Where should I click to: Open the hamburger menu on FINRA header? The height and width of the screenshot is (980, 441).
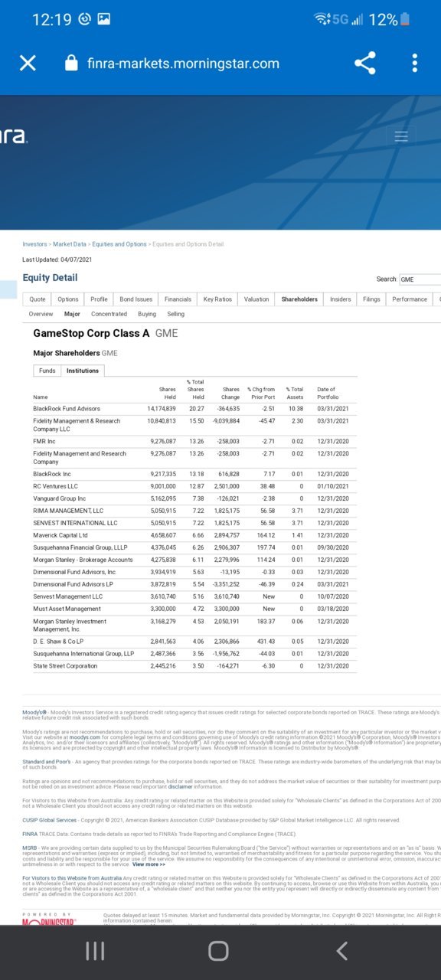(400, 136)
